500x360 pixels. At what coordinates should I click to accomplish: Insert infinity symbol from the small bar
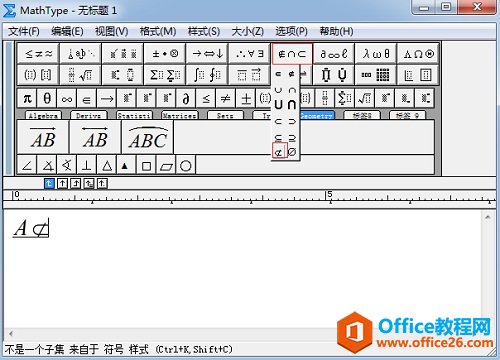click(67, 98)
